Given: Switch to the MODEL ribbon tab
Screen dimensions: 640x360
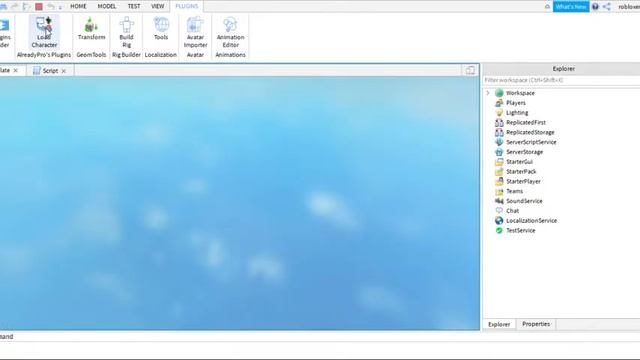Looking at the screenshot, I should pyautogui.click(x=107, y=7).
